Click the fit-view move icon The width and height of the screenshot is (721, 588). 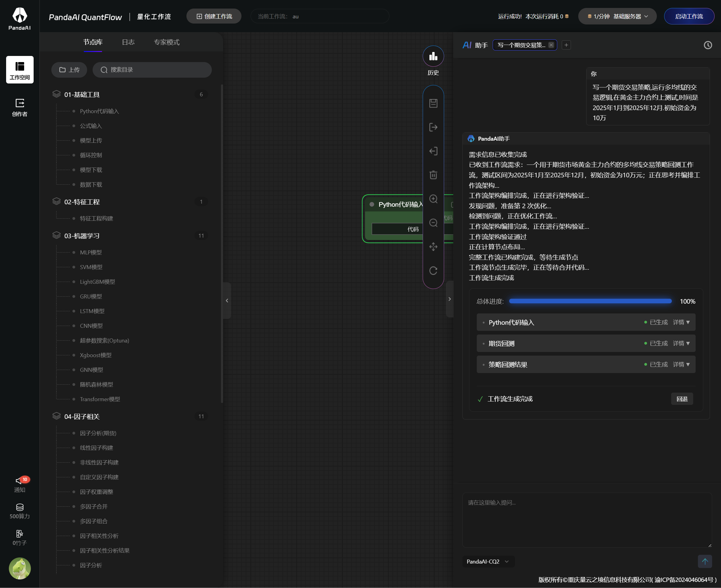point(433,246)
